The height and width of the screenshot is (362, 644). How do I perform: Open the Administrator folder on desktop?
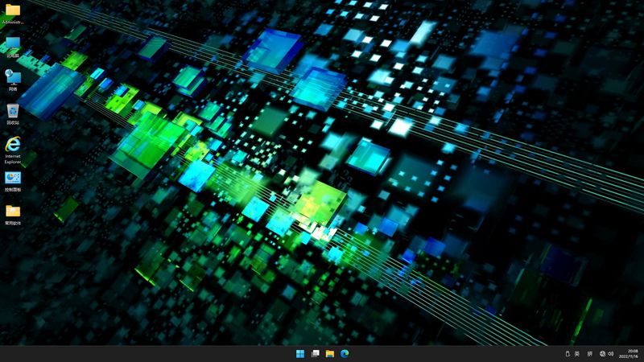(x=13, y=10)
